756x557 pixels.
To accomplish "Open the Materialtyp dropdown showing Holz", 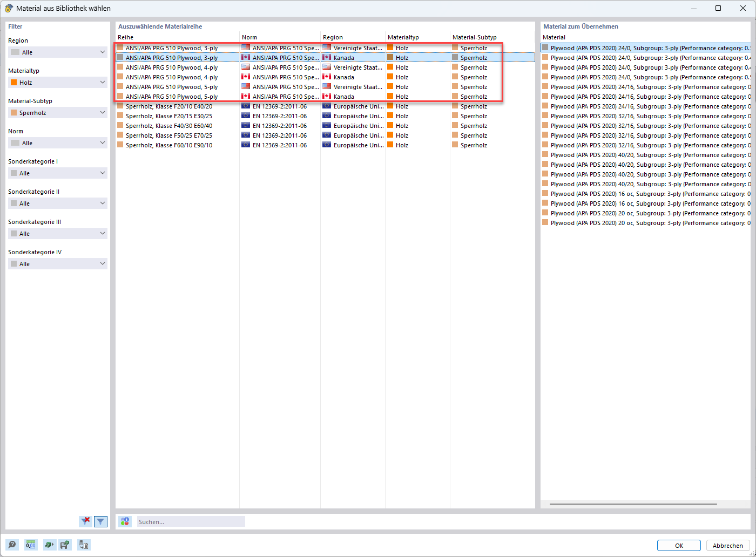I will 58,83.
